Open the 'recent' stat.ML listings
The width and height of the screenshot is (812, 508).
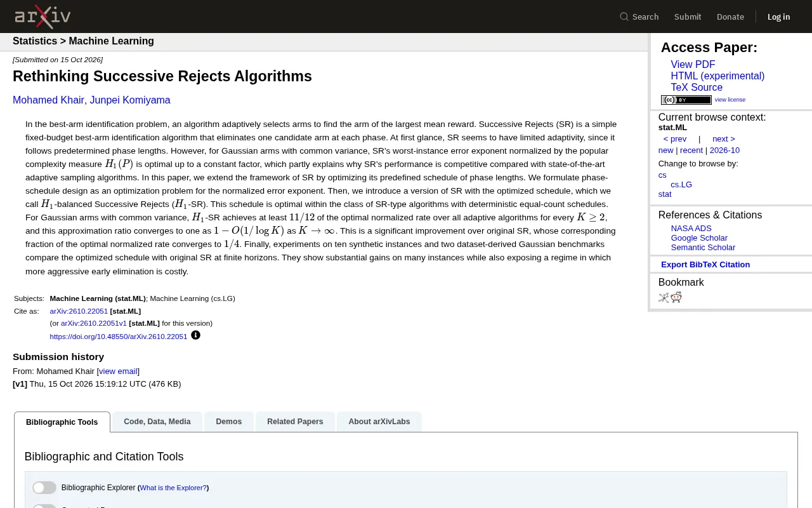pyautogui.click(x=691, y=150)
